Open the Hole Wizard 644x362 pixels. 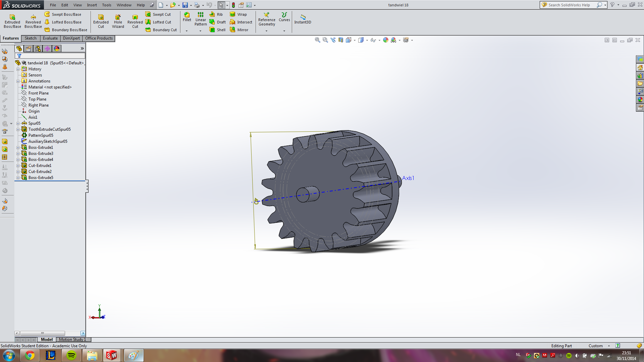(x=118, y=21)
